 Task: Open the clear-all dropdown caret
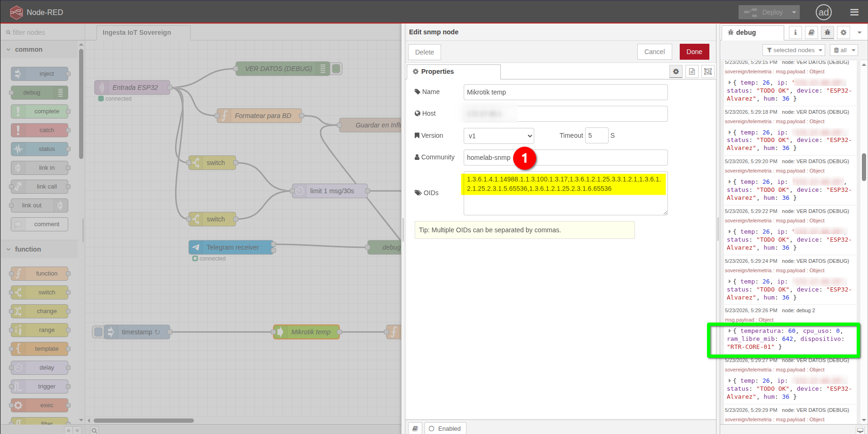(x=854, y=50)
